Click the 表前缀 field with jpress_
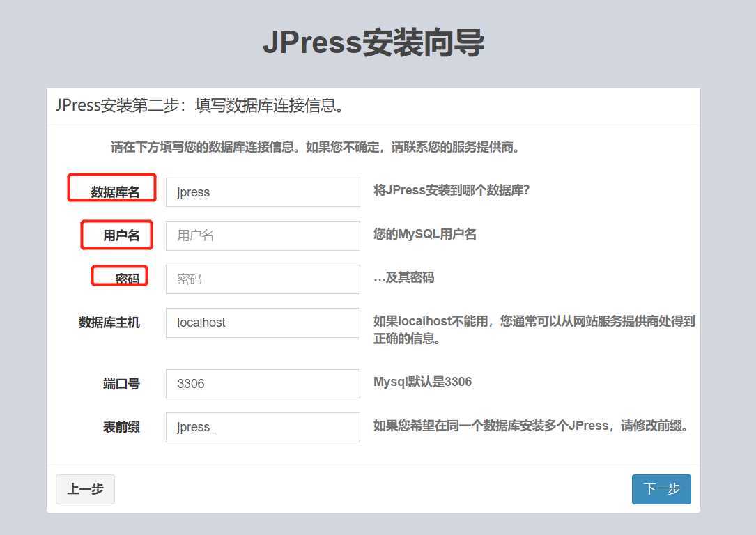Image resolution: width=756 pixels, height=535 pixels. pos(263,427)
